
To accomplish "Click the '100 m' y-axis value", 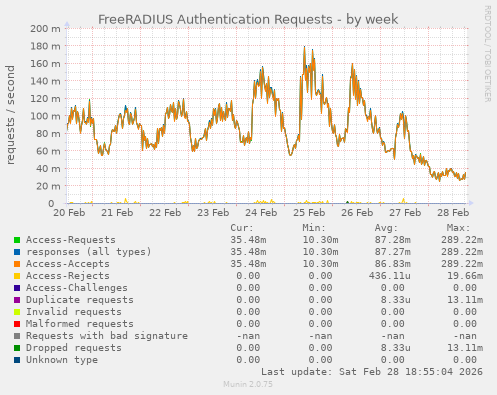I will pos(45,116).
